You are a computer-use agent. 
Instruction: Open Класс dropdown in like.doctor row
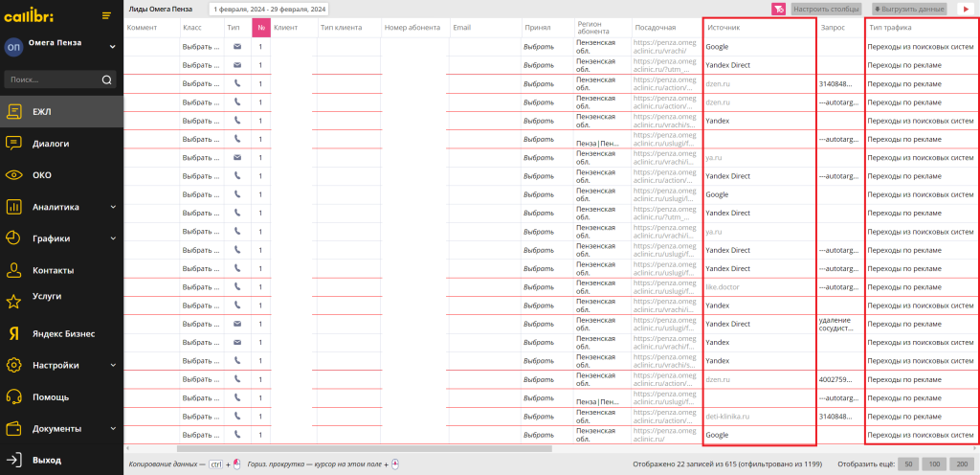(x=201, y=287)
